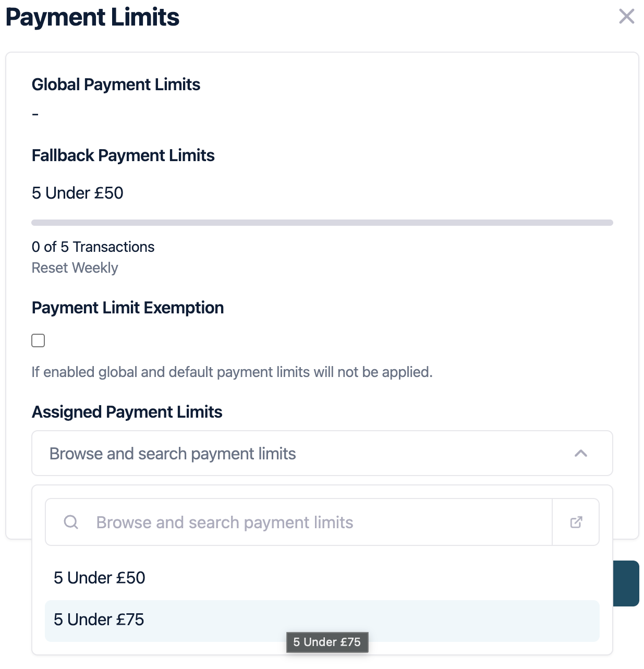
Task: Close the Payment Limits dialog
Action: (626, 17)
